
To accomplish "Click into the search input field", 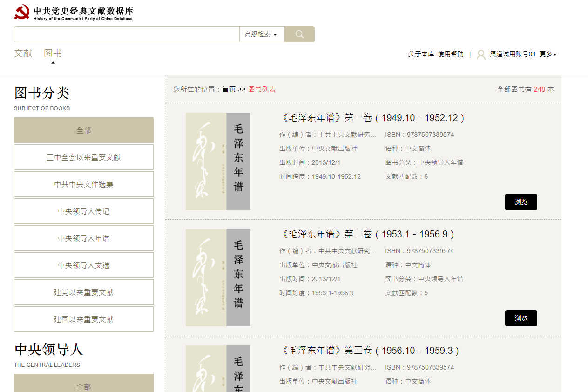I will coord(127,34).
